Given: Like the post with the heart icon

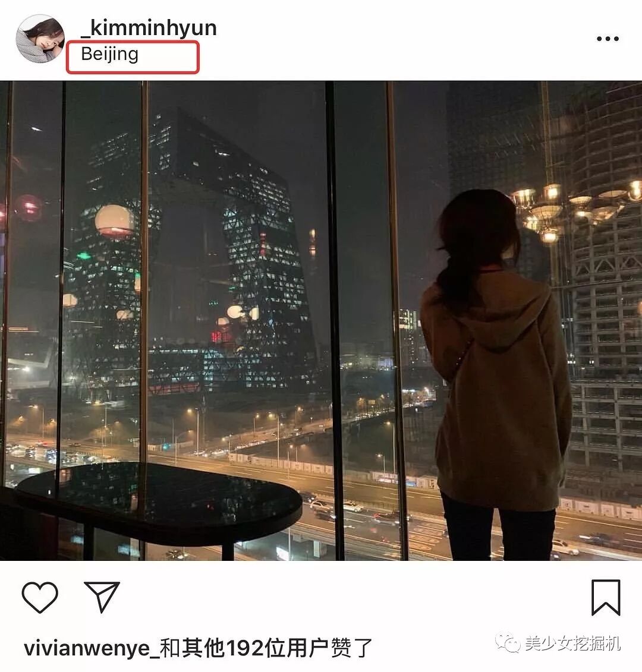Looking at the screenshot, I should (39, 597).
